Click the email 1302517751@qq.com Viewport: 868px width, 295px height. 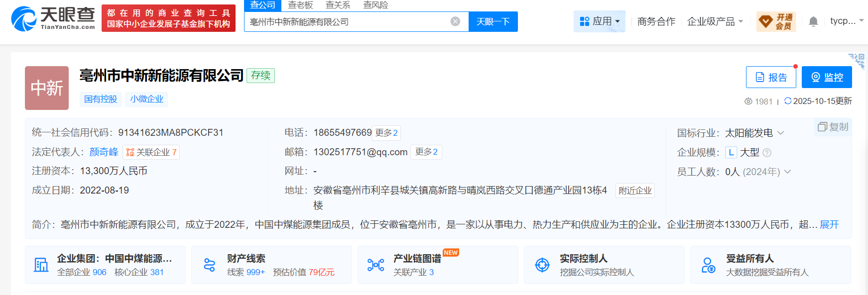361,152
